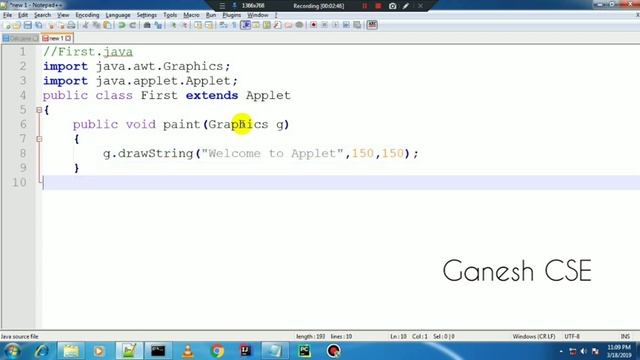Viewport: 640px width, 360px height.
Task: Open the Language menu
Action: pyautogui.click(x=118, y=15)
